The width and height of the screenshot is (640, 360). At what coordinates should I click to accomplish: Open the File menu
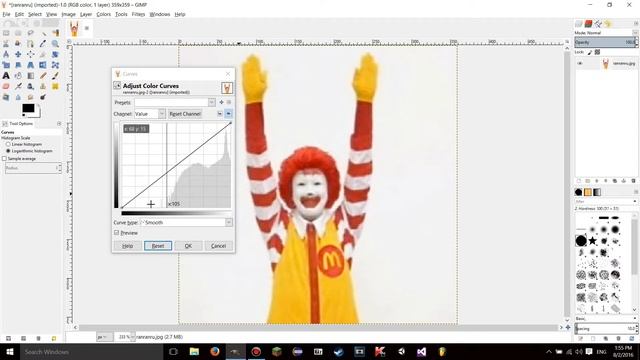(6, 14)
